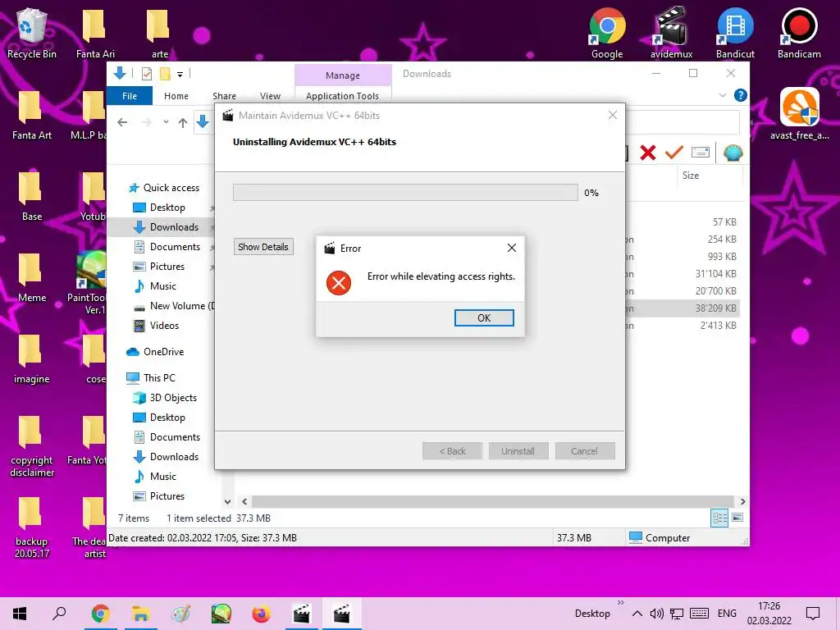
Task: Select the copyright disclaimer folder
Action: click(32, 446)
